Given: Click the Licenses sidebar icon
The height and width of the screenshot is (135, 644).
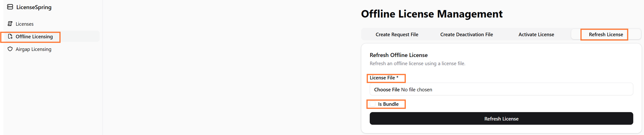Looking at the screenshot, I should 10,24.
